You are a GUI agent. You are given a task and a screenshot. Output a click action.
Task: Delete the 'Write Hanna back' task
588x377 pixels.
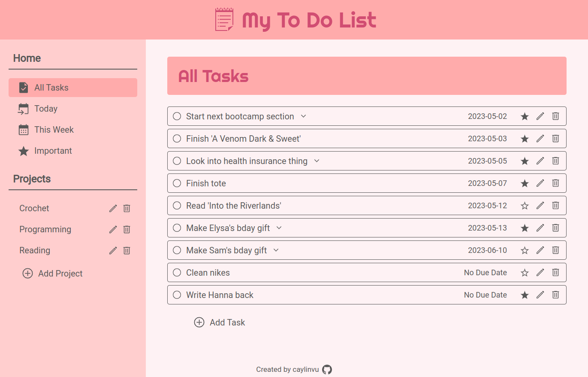click(555, 295)
